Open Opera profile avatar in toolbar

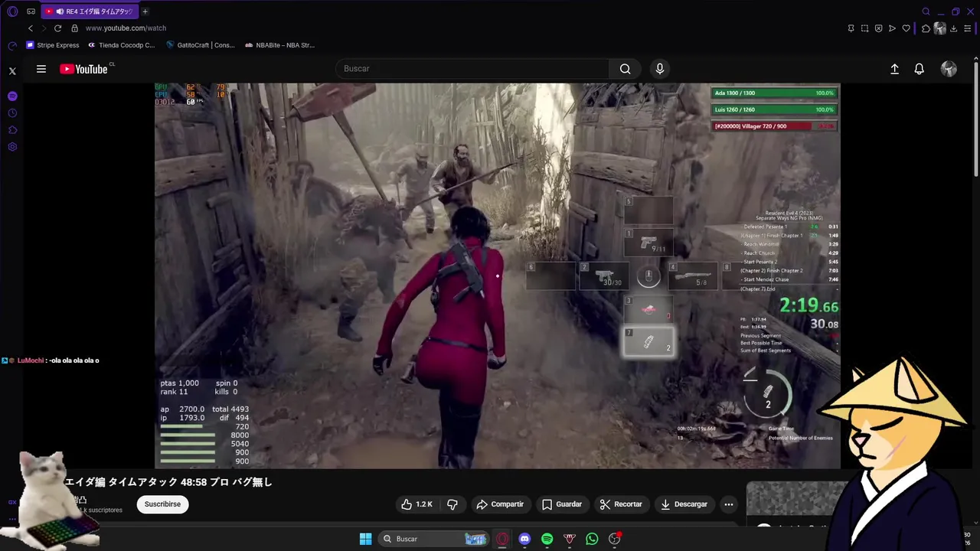(x=940, y=28)
